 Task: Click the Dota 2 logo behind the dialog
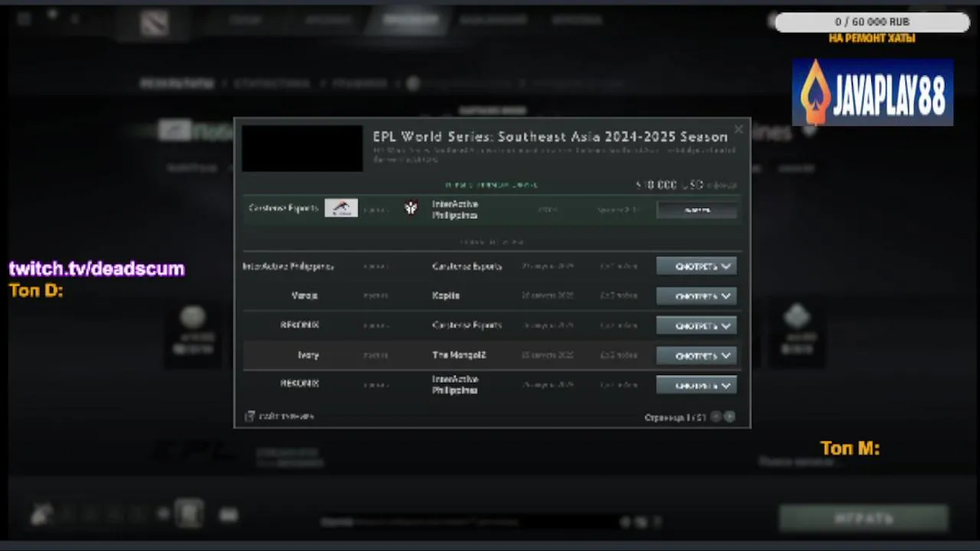155,22
